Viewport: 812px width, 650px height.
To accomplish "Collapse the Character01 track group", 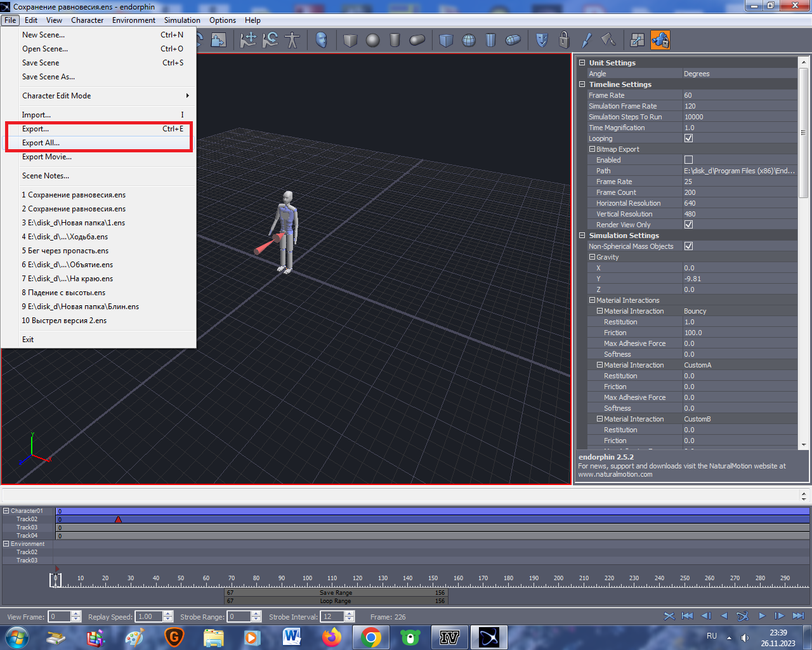I will pos(6,511).
